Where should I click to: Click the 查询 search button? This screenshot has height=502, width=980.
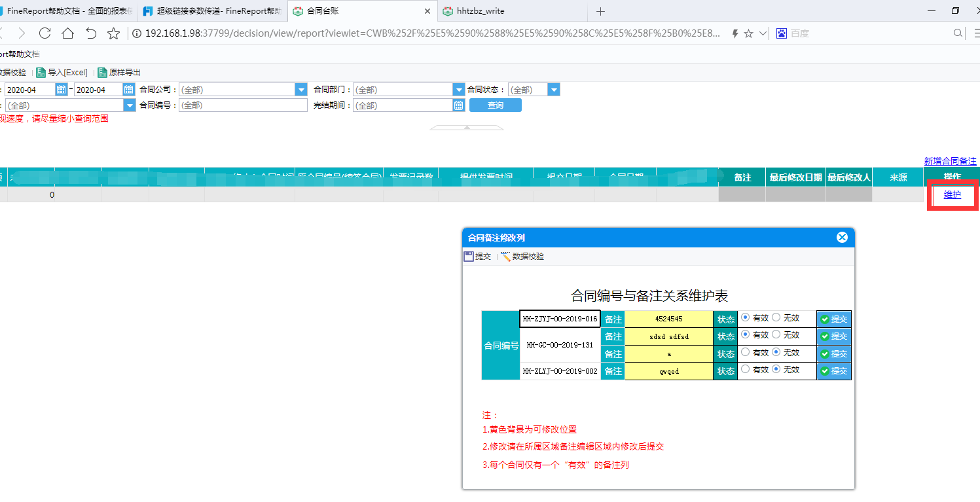tap(496, 105)
